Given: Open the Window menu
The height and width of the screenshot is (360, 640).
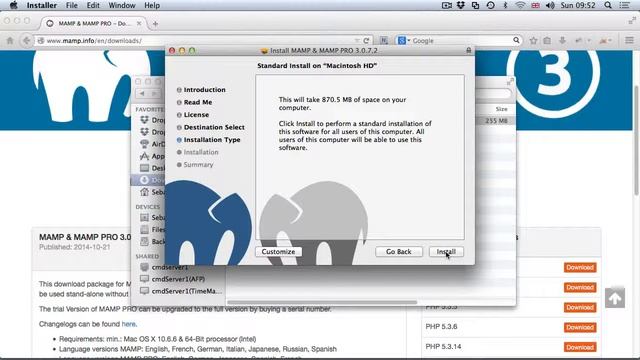Looking at the screenshot, I should pyautogui.click(x=122, y=5).
